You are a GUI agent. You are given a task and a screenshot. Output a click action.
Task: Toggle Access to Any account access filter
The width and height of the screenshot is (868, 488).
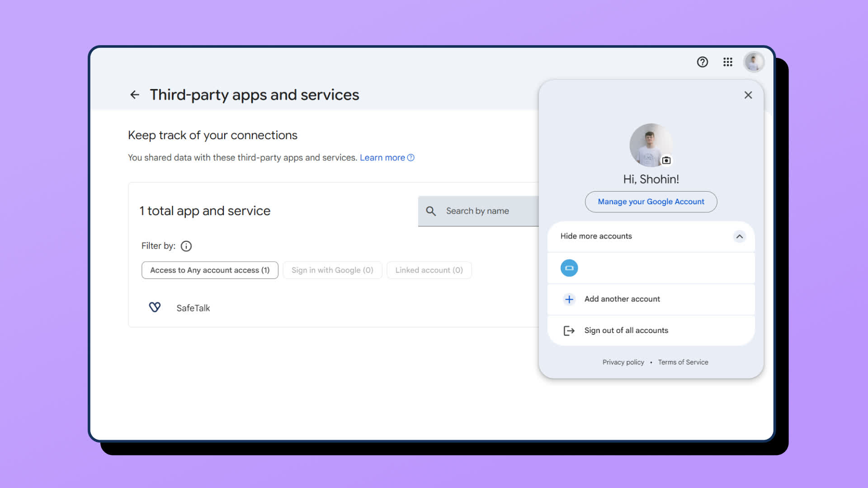210,270
